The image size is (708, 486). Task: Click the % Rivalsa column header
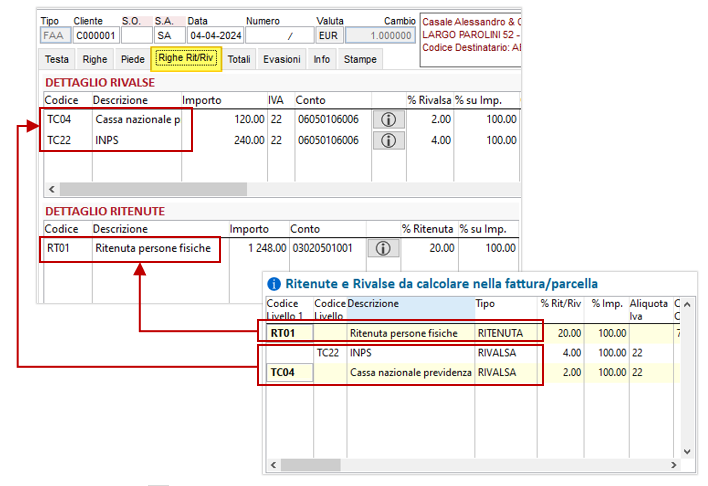tap(429, 100)
